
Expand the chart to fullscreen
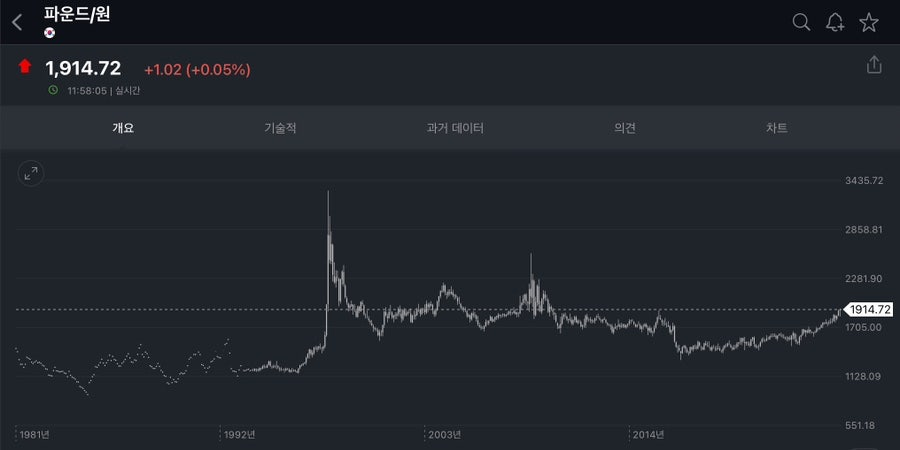click(x=31, y=173)
